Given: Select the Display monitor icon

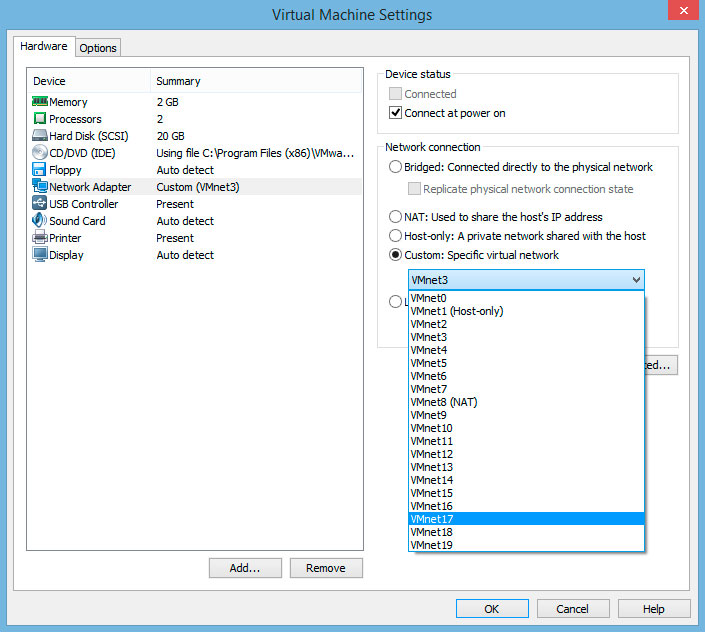Looking at the screenshot, I should [x=40, y=255].
